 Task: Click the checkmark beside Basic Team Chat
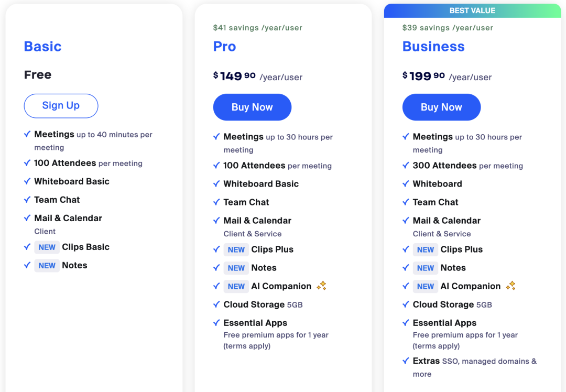(x=27, y=200)
